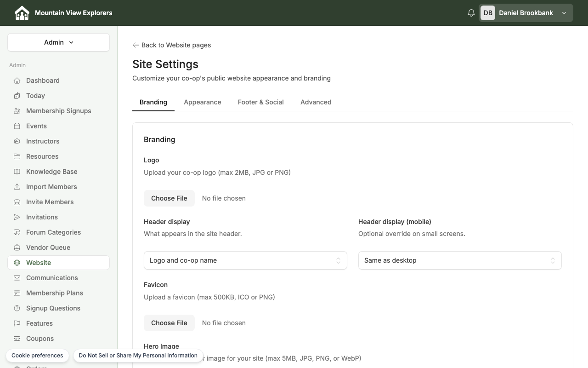Screen dimensions: 588x368
Task: Switch to the Branding tab
Action: coord(153,102)
